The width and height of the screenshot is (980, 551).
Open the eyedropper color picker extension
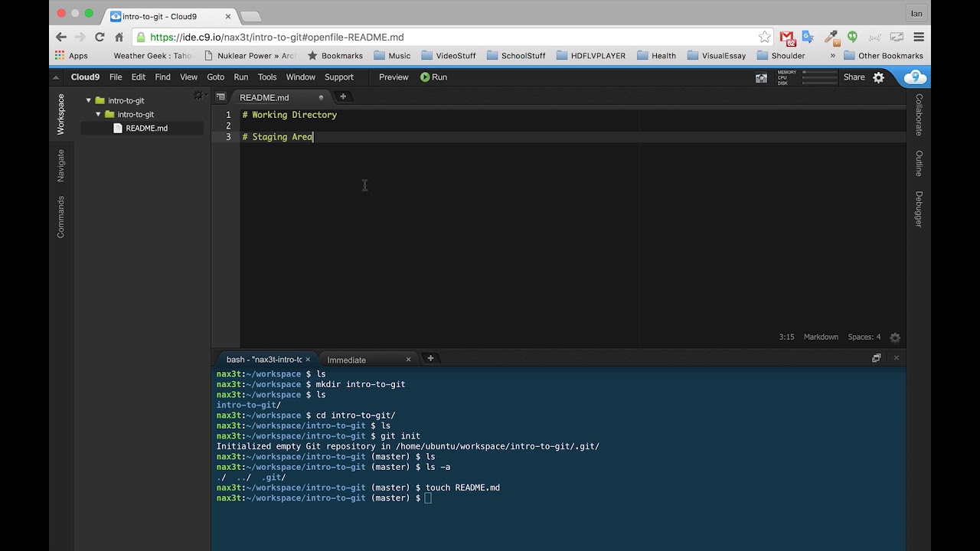pos(831,37)
